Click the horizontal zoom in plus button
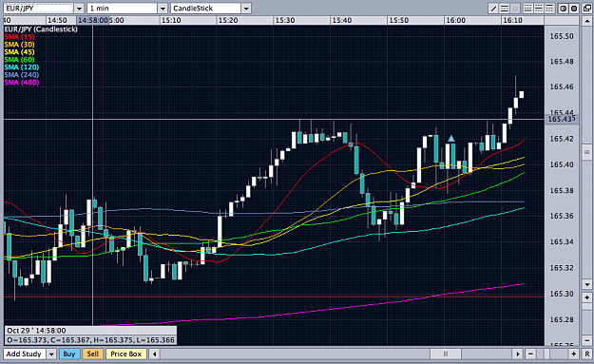 point(573,354)
